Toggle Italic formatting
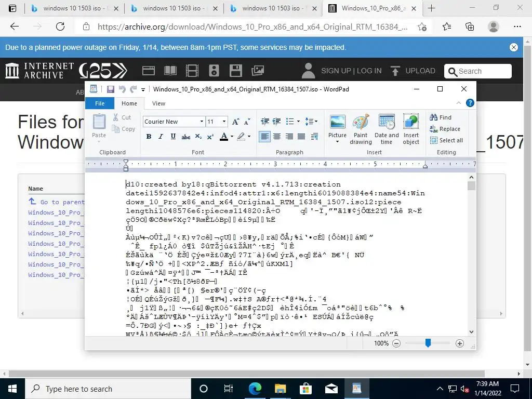Image resolution: width=532 pixels, height=399 pixels. pos(161,137)
